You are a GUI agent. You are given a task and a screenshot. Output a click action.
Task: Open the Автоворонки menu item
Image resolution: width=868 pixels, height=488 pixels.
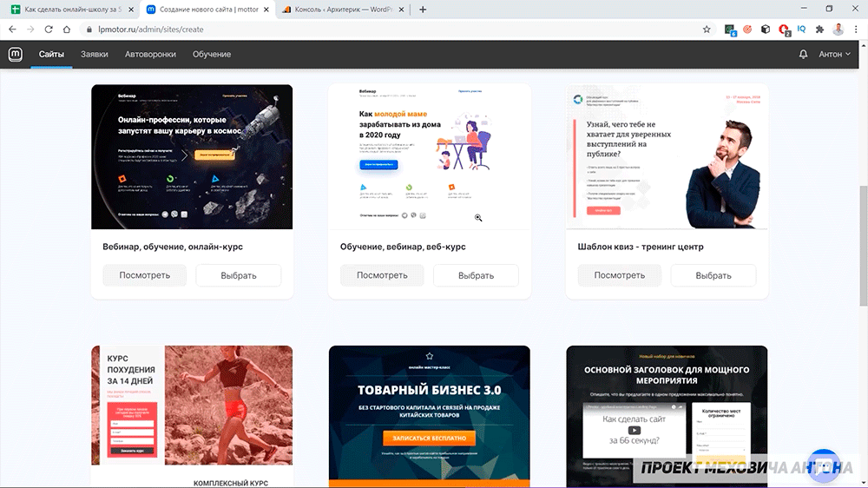point(150,55)
